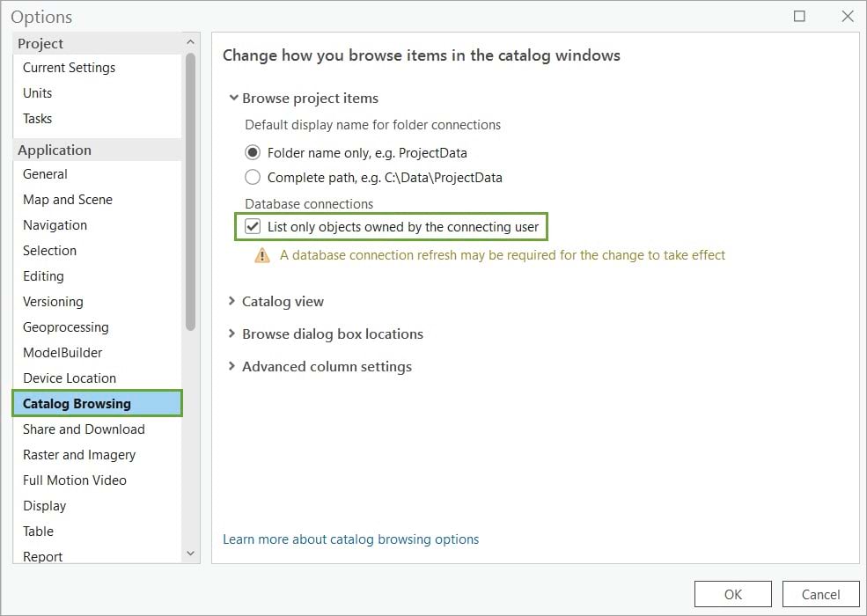Click the OK button
The image size is (867, 616).
pos(732,594)
